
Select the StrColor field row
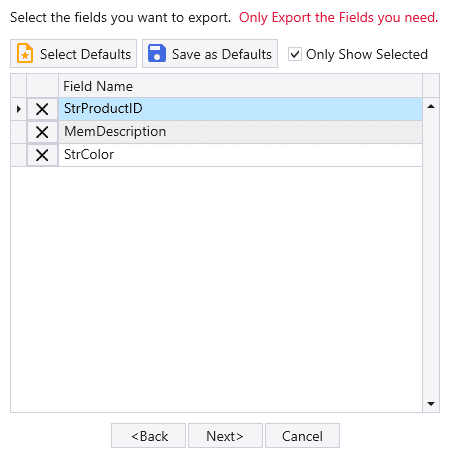coord(240,155)
